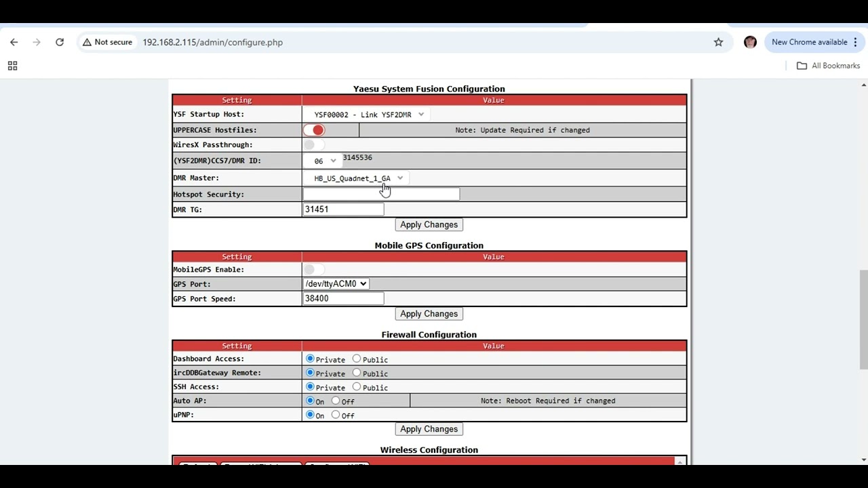Click the Update Required note text
868x488 pixels.
click(522, 130)
